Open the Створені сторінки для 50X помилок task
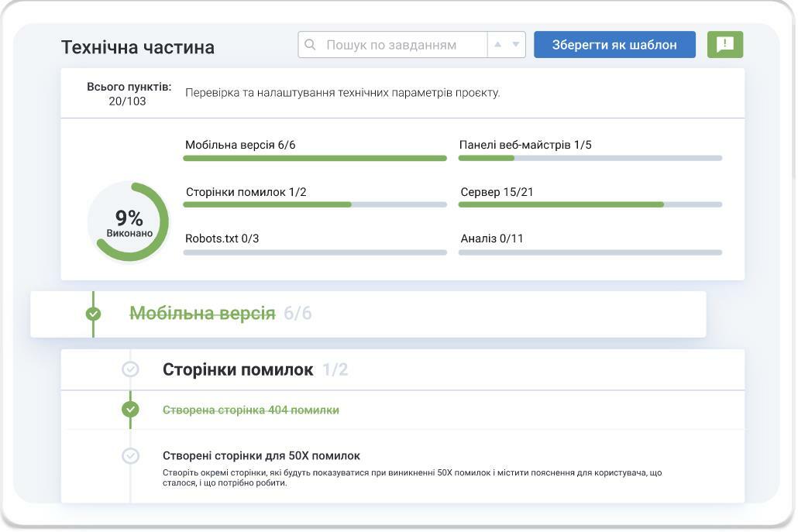This screenshot has height=532, width=798. coord(261,456)
